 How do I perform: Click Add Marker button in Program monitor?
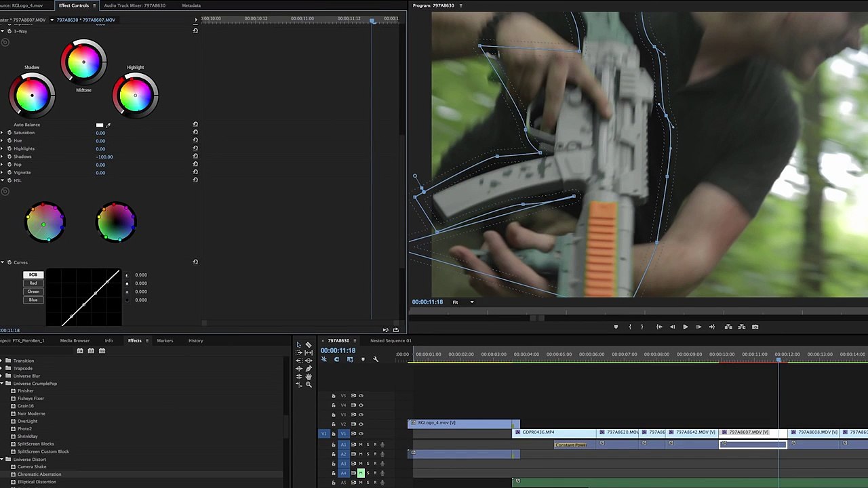616,327
